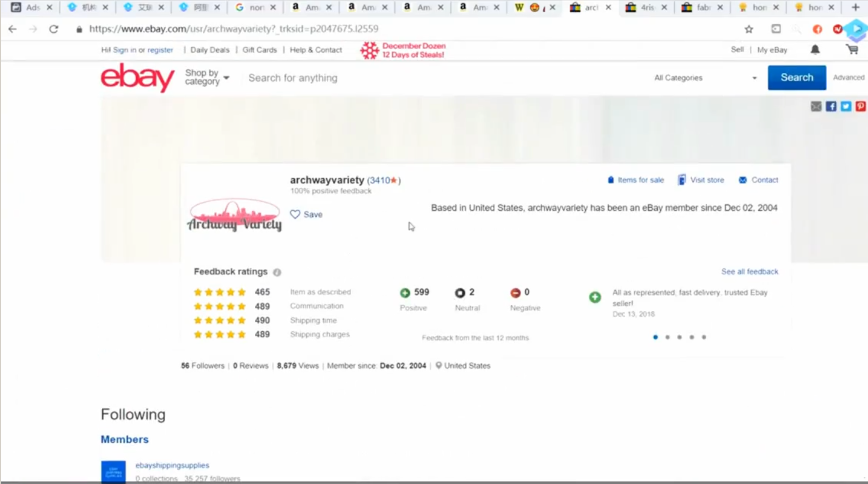868x484 pixels.
Task: Open Help & Contact
Action: point(316,50)
